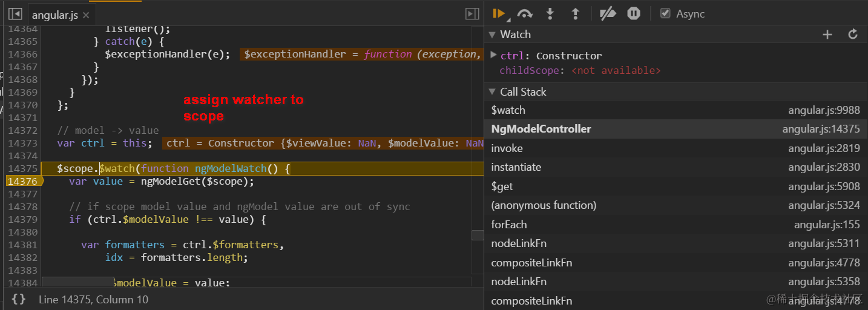Step over next function call
This screenshot has width=868, height=310.
pyautogui.click(x=525, y=13)
